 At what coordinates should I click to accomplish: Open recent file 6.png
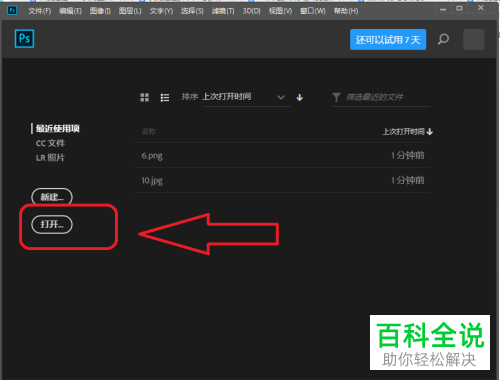point(283,155)
